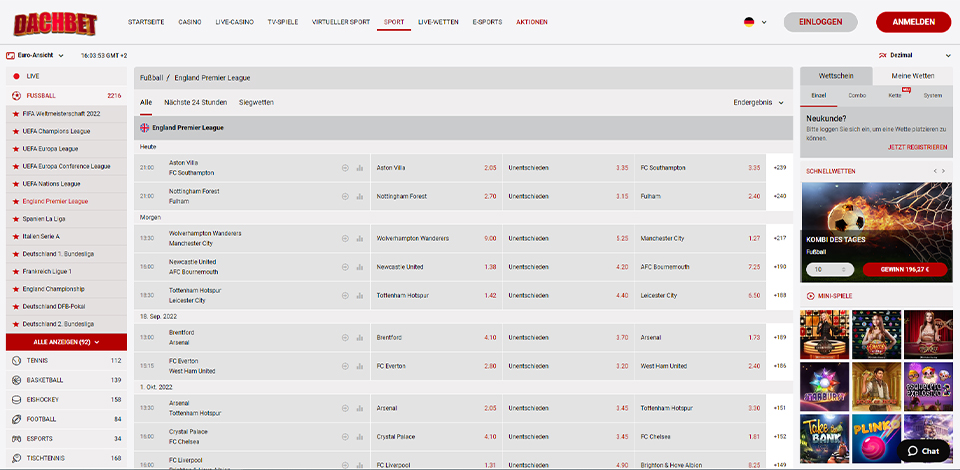The image size is (960, 470).
Task: Click round info icon for Aston Villa match
Action: [x=345, y=168]
